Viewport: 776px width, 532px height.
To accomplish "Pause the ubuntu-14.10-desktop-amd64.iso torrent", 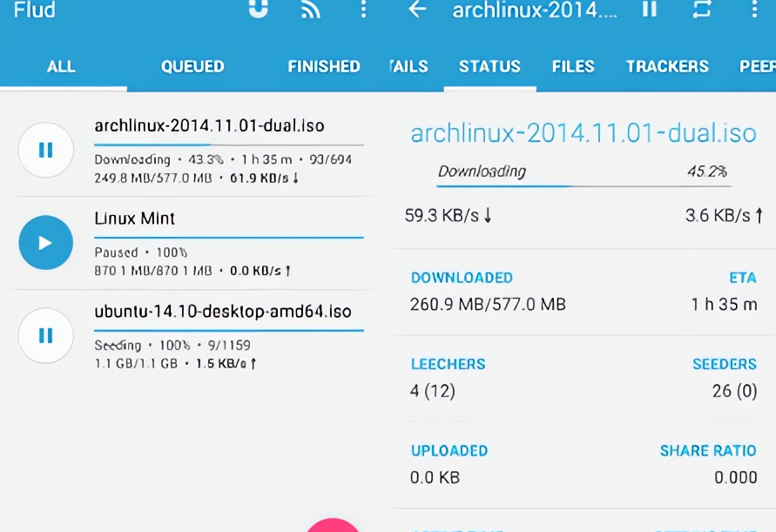I will pyautogui.click(x=45, y=335).
